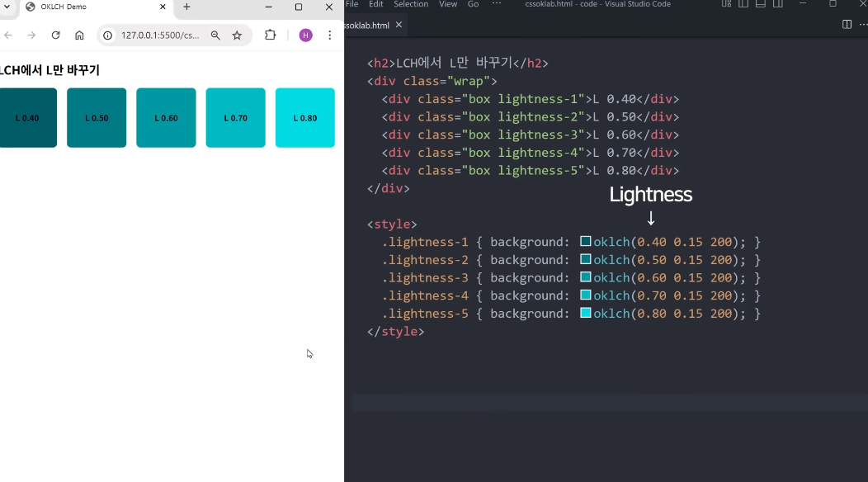View site information icon in address bar
The image size is (868, 482).
[108, 35]
